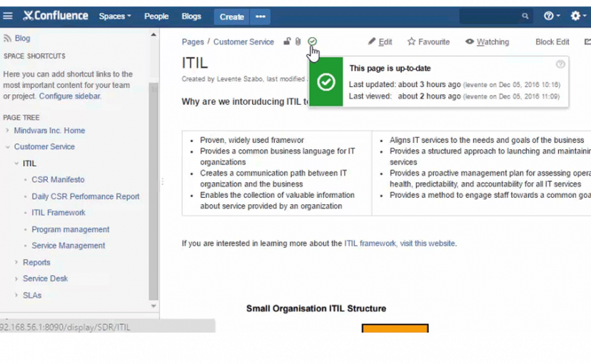Open the ITIL framework website link
Image resolution: width=591 pixels, height=364 pixels.
tap(400, 243)
